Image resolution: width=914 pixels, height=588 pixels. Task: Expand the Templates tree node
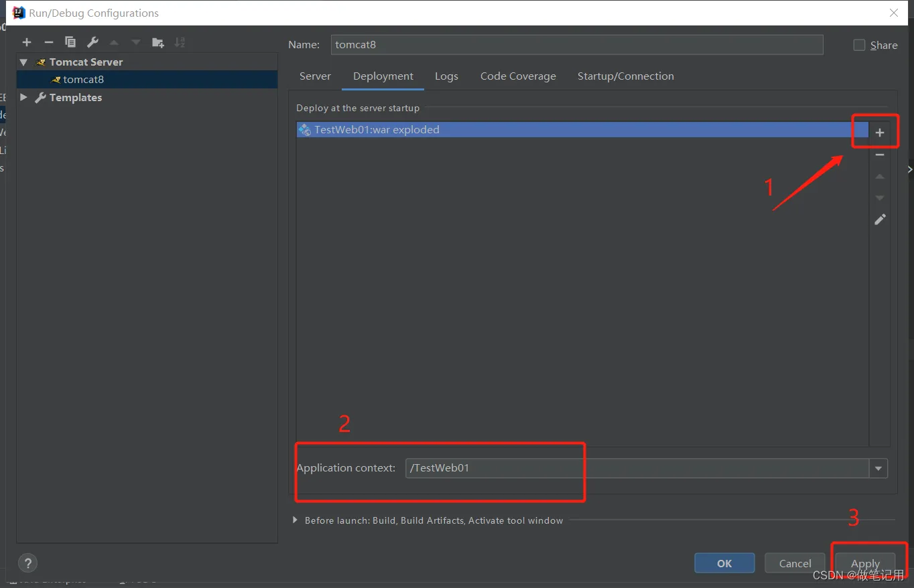tap(24, 97)
